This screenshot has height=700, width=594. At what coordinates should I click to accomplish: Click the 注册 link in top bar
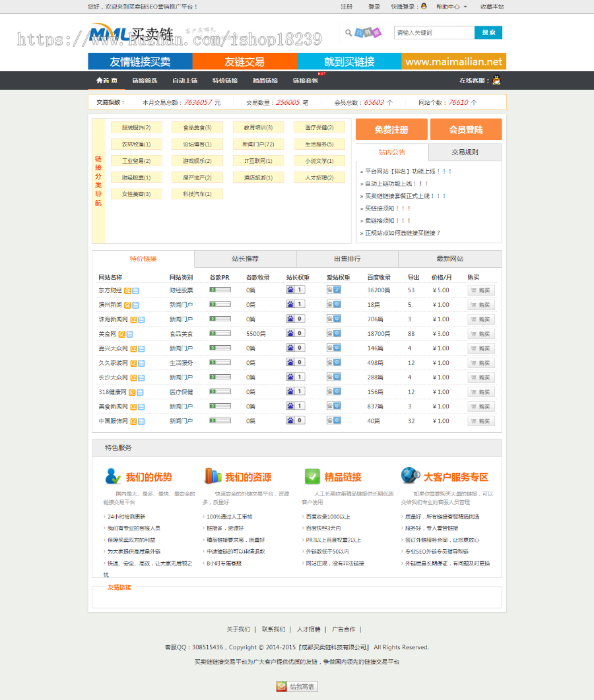click(346, 7)
